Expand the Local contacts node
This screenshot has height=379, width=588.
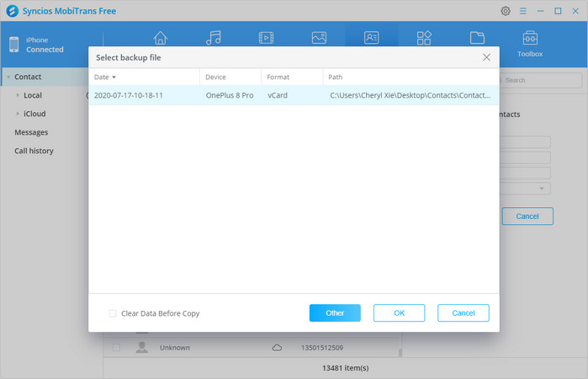pos(18,95)
